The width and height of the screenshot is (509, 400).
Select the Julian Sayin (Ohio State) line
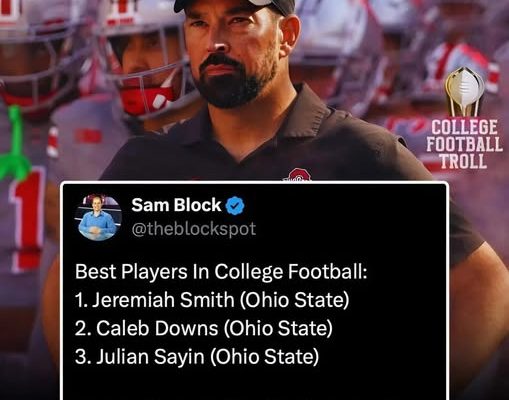tap(197, 356)
